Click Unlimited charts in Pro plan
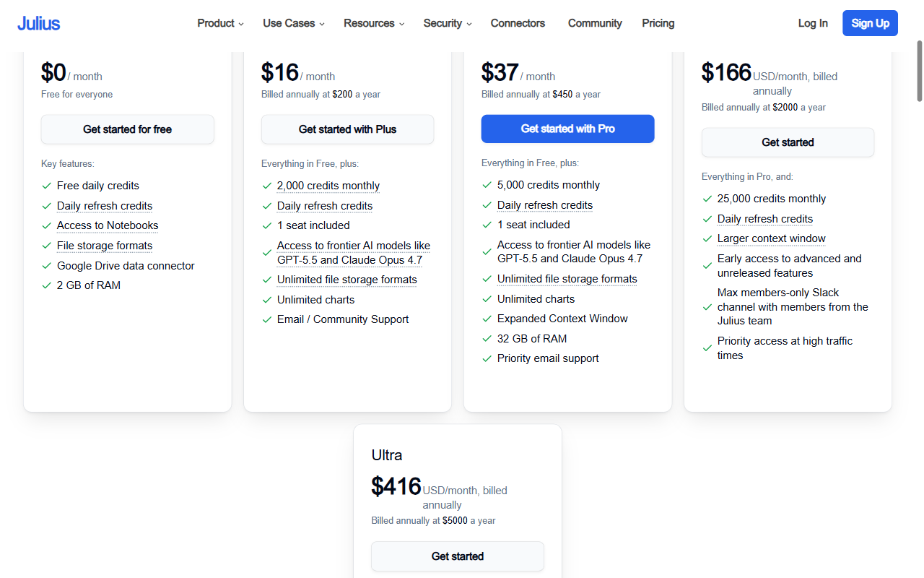This screenshot has width=924, height=578. point(536,299)
